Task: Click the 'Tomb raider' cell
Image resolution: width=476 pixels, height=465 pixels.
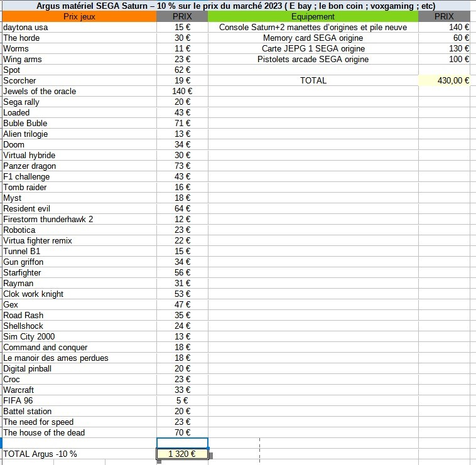Action: pyautogui.click(x=79, y=187)
